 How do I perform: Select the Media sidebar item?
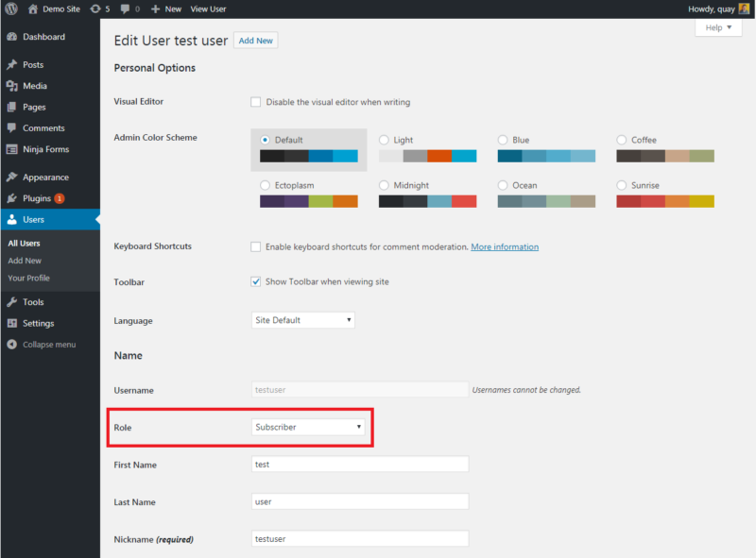click(38, 85)
